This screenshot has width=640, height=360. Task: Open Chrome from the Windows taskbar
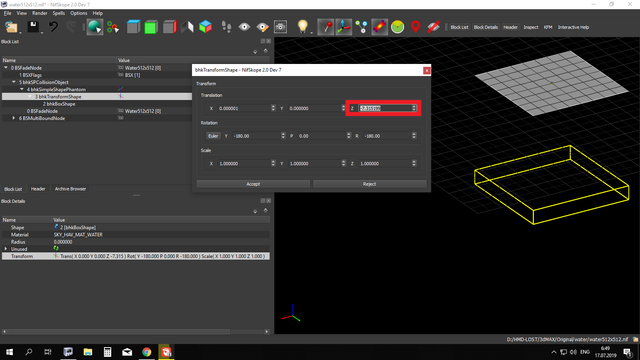click(147, 352)
